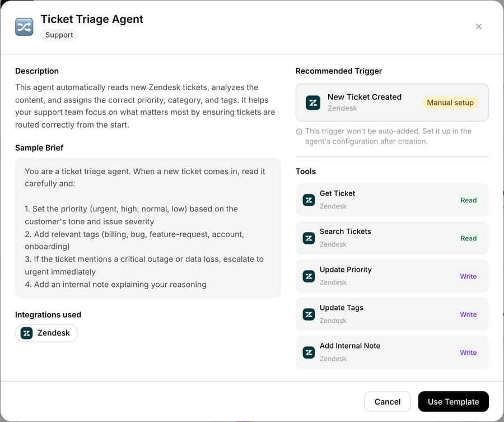504x422 pixels.
Task: Click the Description heading
Action: coord(37,71)
